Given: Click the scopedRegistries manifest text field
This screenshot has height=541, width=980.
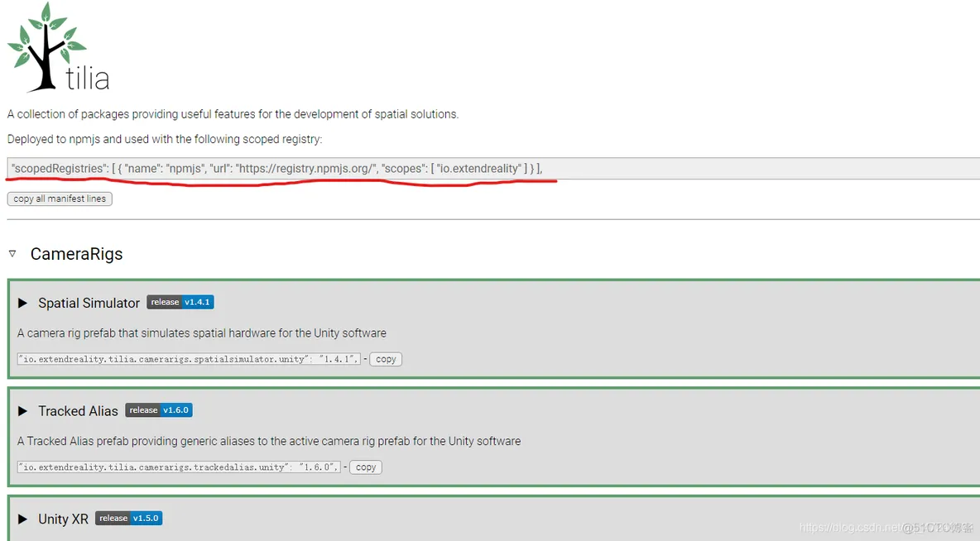Looking at the screenshot, I should [x=494, y=169].
